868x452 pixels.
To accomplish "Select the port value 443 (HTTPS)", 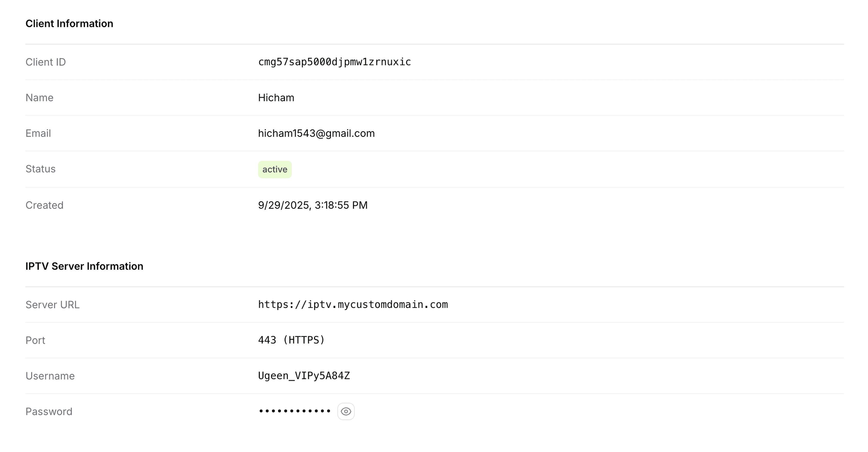I will (x=291, y=340).
